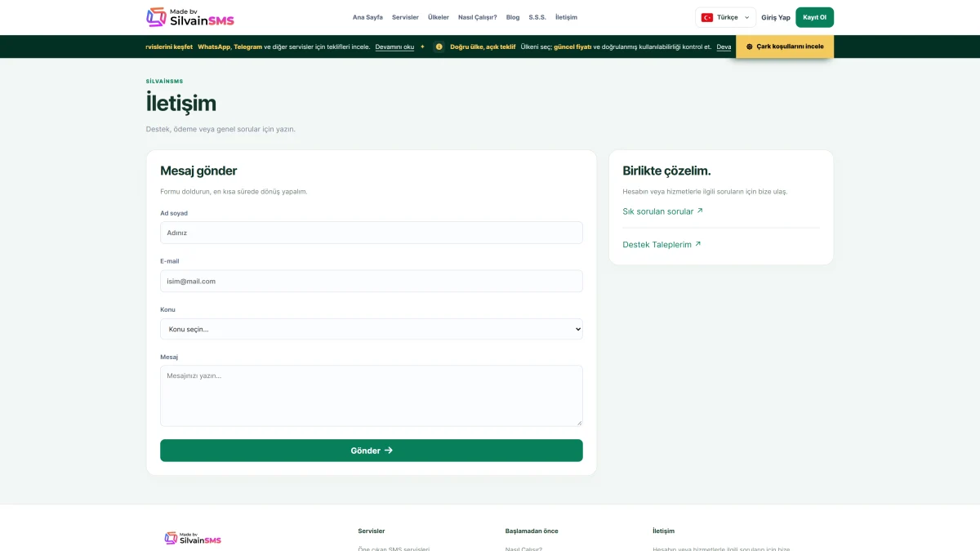Click the Kayıt Ol register button
980x551 pixels.
815,17
